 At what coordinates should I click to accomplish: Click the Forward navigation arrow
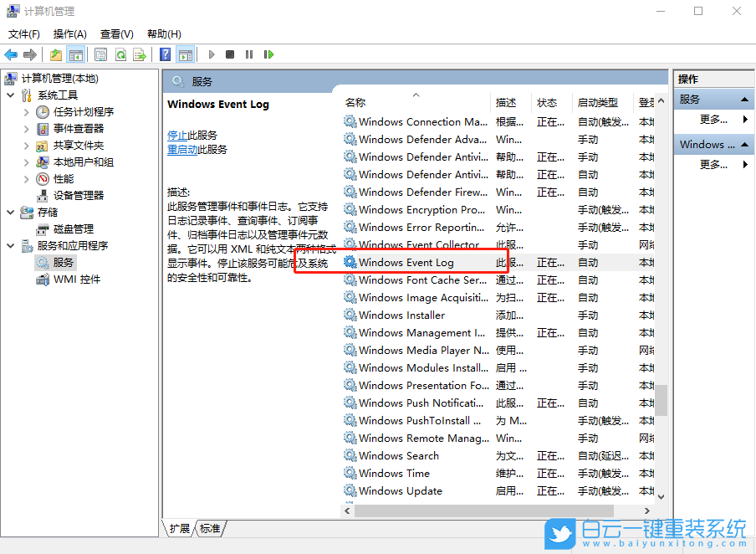click(30, 54)
